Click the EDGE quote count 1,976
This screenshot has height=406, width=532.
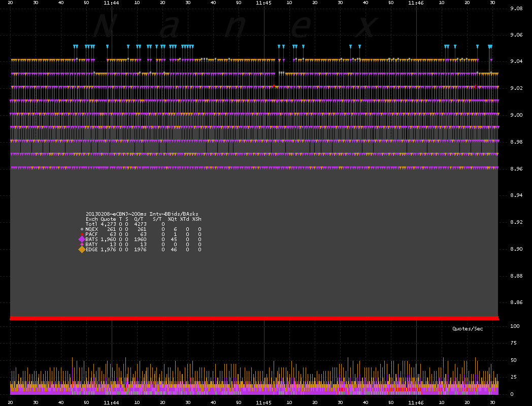[x=108, y=250]
